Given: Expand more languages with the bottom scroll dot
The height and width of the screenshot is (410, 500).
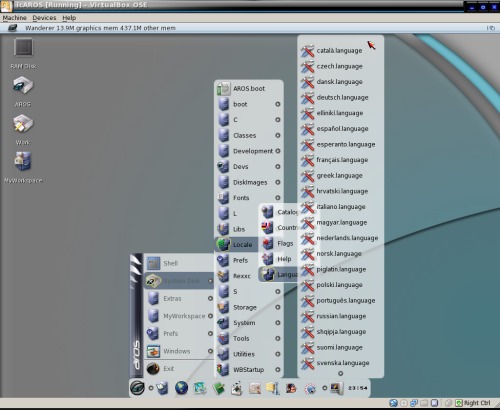Looking at the screenshot, I should [340, 373].
